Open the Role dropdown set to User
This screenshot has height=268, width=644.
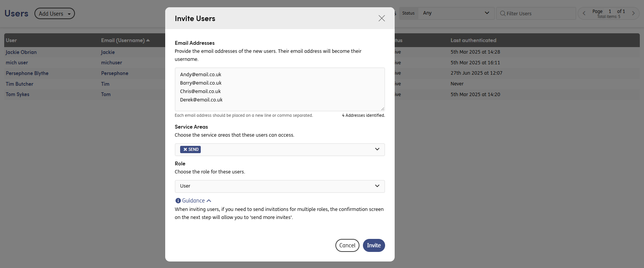[280, 186]
